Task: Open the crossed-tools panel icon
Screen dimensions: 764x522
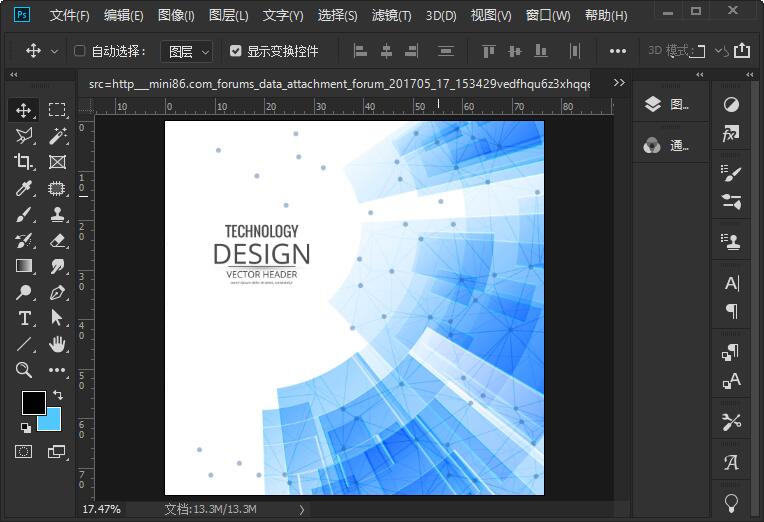Action: pos(731,422)
